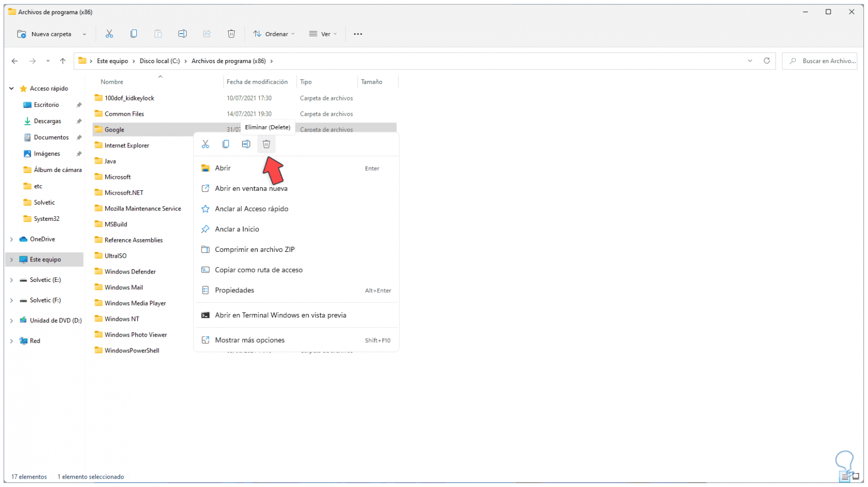Viewport: 868px width, 487px height.
Task: Go back with the left arrow button
Action: 15,61
